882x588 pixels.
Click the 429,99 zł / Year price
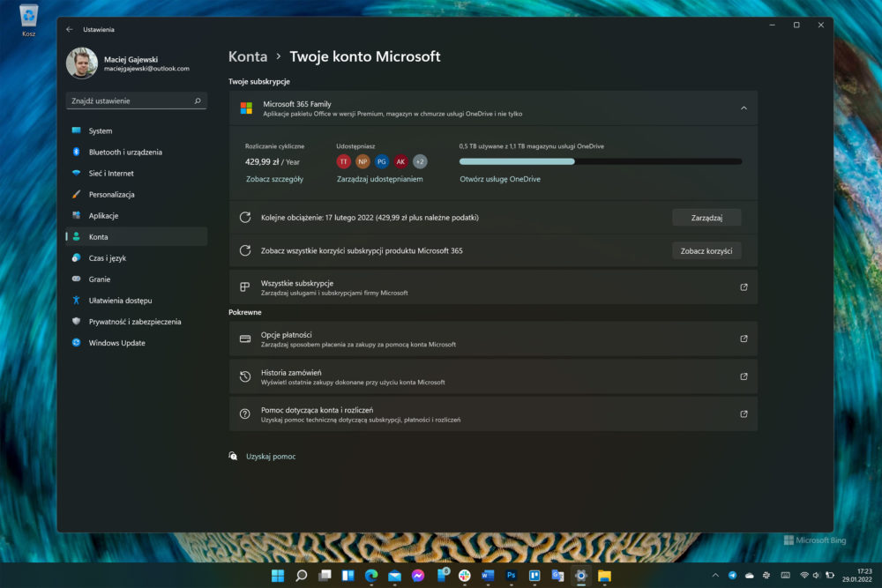click(x=273, y=162)
